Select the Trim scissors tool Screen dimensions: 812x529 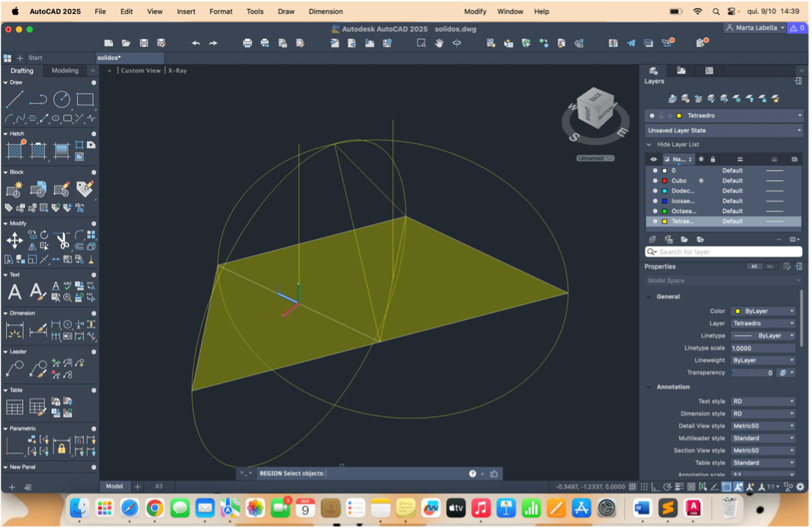(63, 240)
